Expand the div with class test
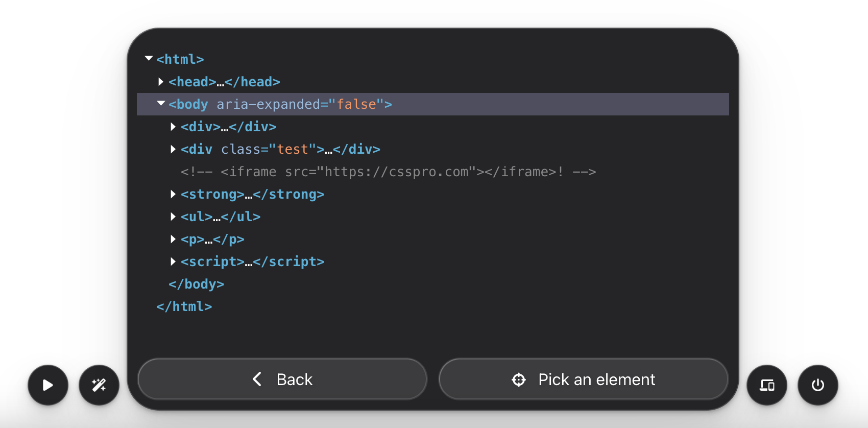The image size is (868, 428). click(x=173, y=149)
